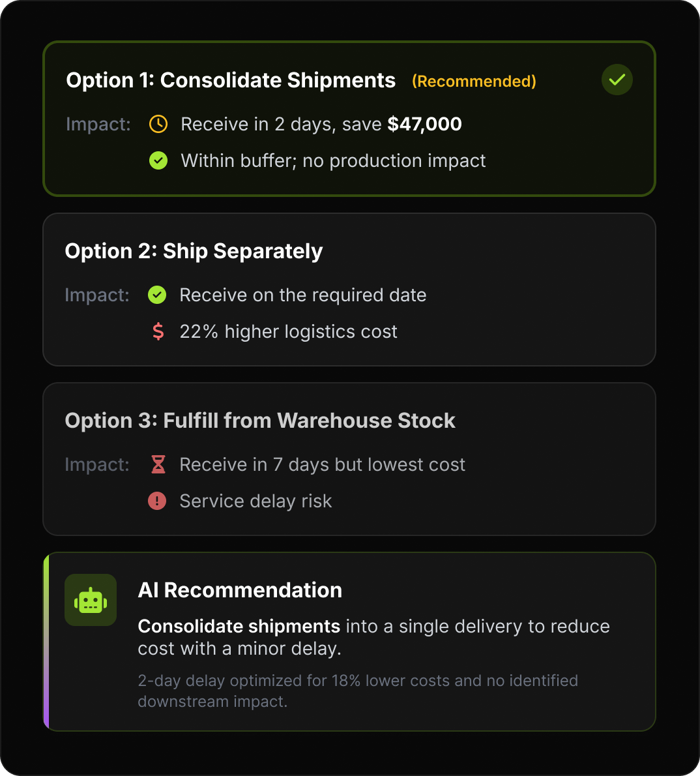This screenshot has height=776, width=700.
Task: Open the '(Recommended)' label on Option 1
Action: point(474,81)
